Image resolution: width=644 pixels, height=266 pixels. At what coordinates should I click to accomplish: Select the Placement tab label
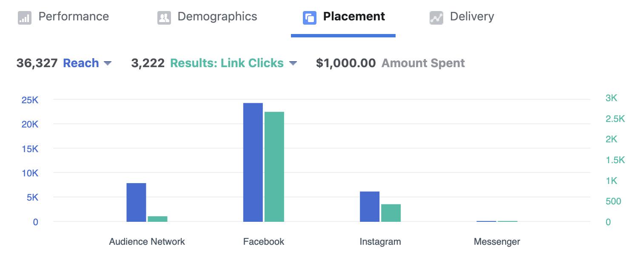point(354,17)
